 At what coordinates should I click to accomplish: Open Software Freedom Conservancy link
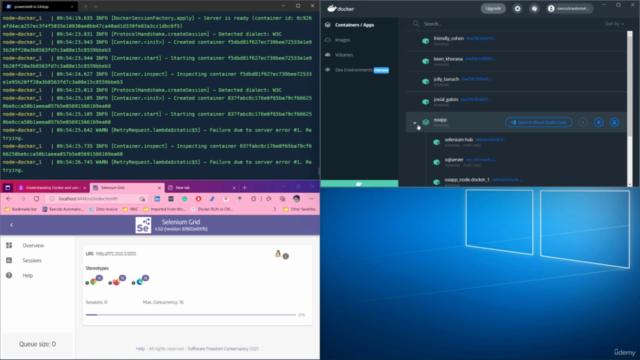[218, 349]
